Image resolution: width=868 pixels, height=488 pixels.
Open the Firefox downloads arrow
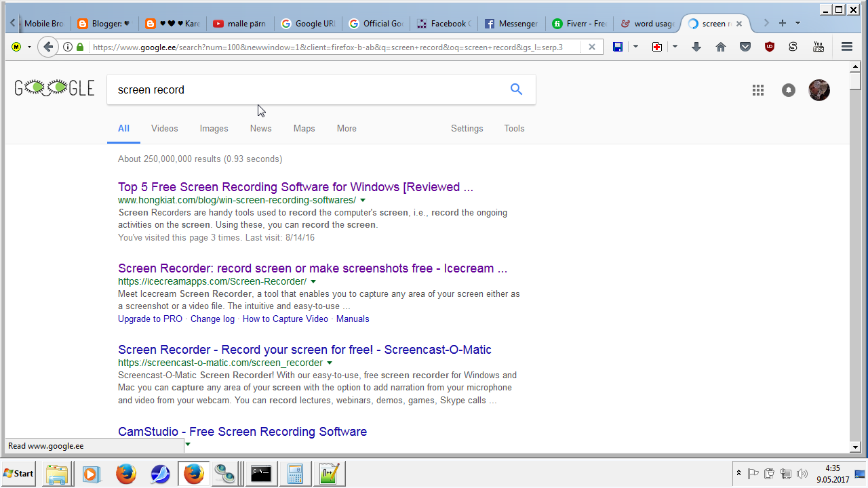[696, 47]
